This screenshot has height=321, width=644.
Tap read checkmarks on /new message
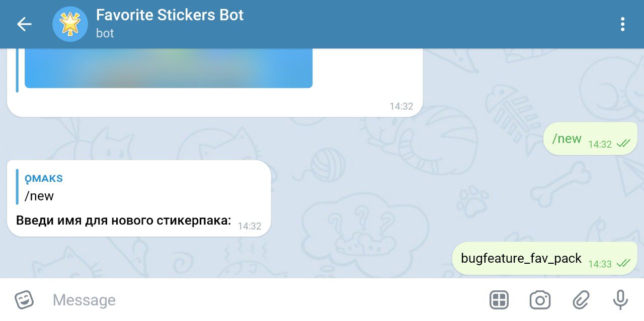pos(623,144)
